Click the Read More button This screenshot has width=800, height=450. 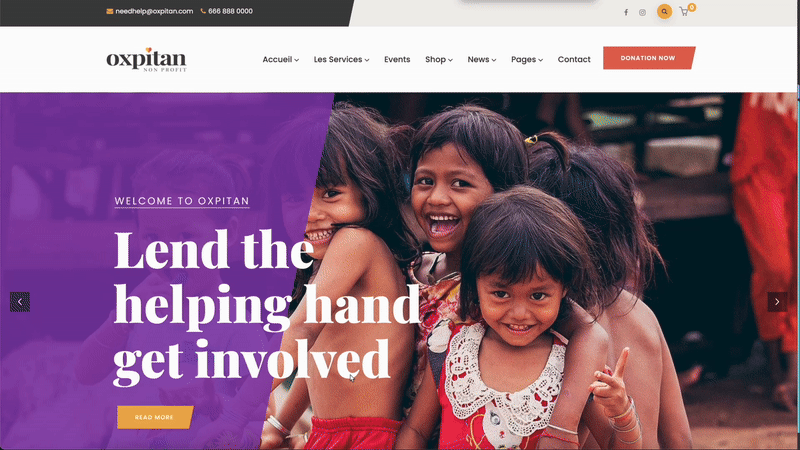[155, 417]
